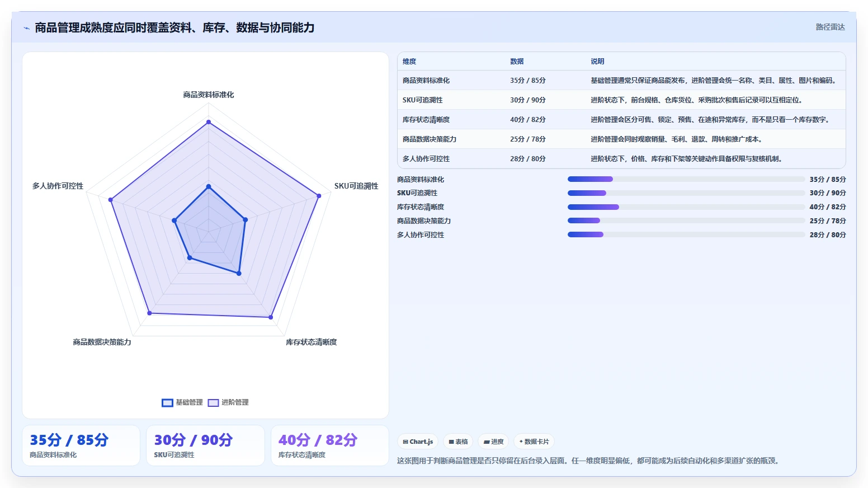
Task: Open the 30分 / 90分 SKU可追溯性 data card
Action: click(205, 445)
